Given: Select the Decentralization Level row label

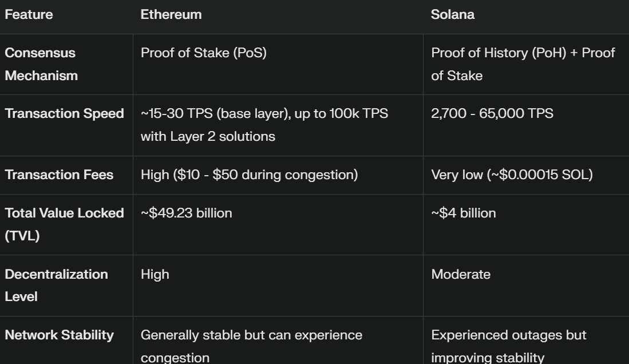Looking at the screenshot, I should [57, 286].
